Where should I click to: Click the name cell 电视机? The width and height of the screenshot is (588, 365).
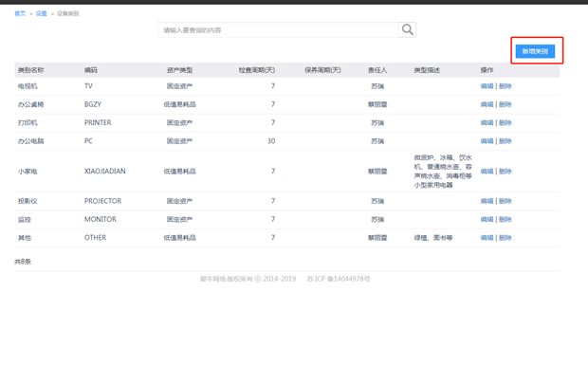tap(28, 86)
